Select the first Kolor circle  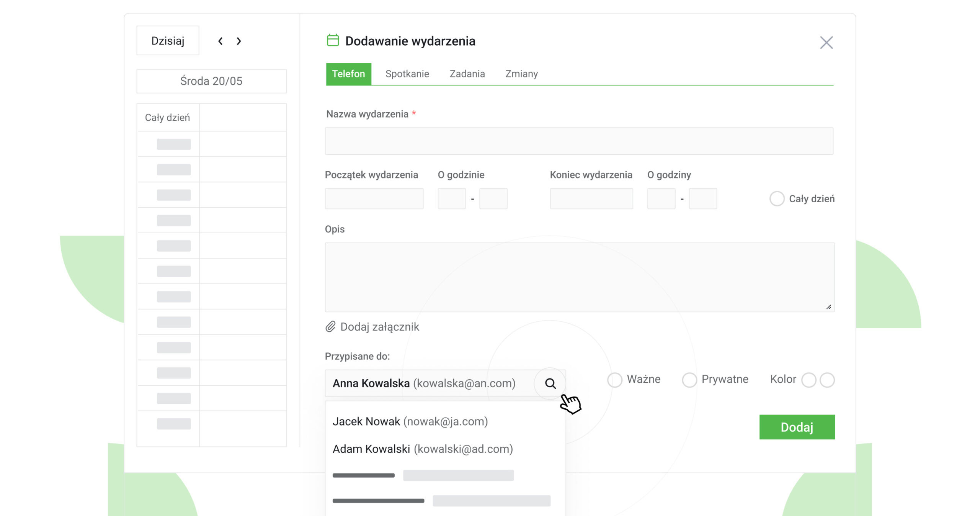(x=808, y=380)
